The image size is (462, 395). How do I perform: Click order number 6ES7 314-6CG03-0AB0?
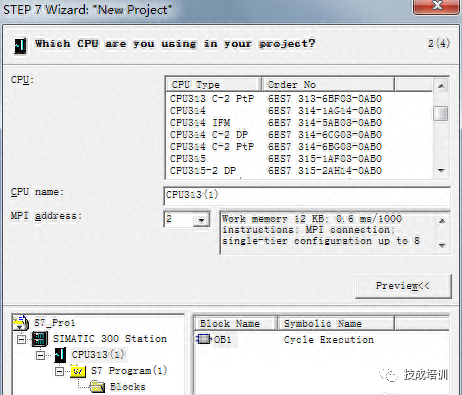coord(325,135)
